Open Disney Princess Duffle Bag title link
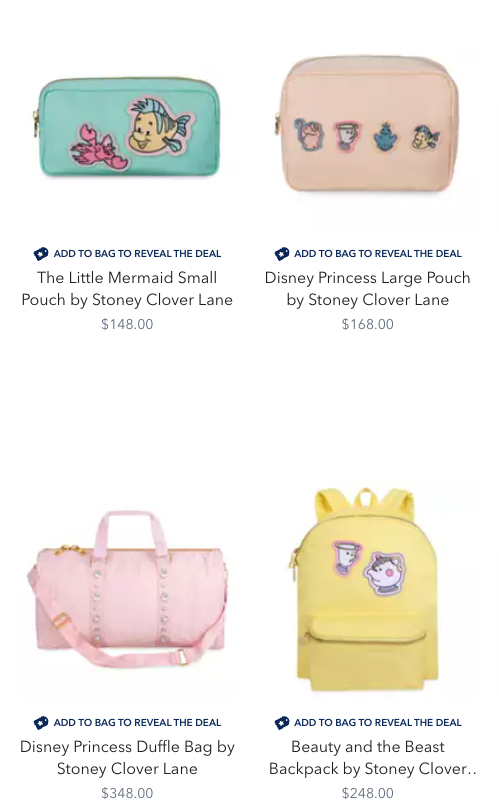This screenshot has width=499, height=811. click(127, 758)
